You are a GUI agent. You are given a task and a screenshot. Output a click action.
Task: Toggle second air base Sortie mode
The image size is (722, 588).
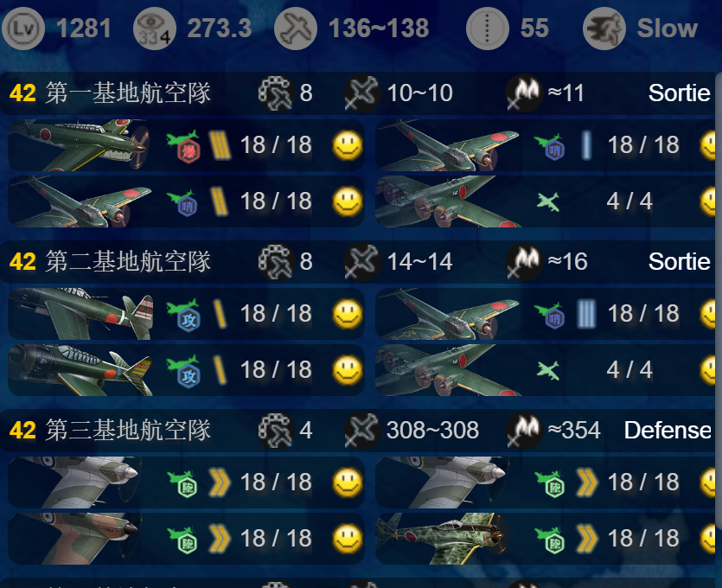[x=679, y=261]
